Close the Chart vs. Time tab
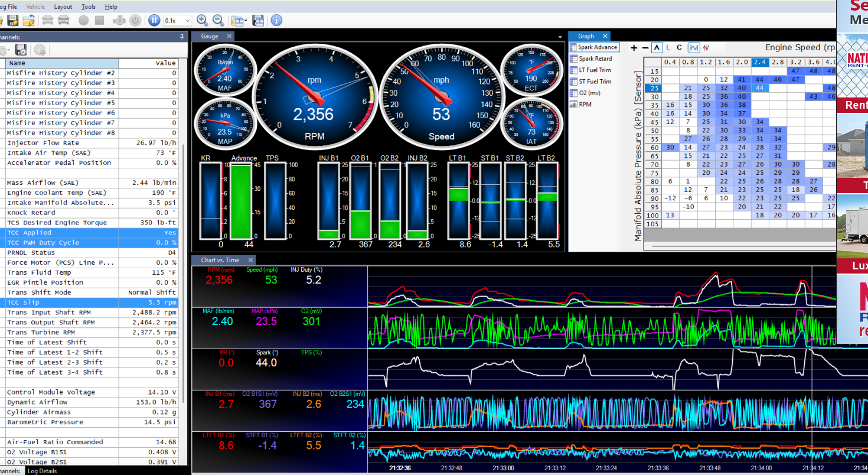The image size is (868, 475). coord(250,260)
